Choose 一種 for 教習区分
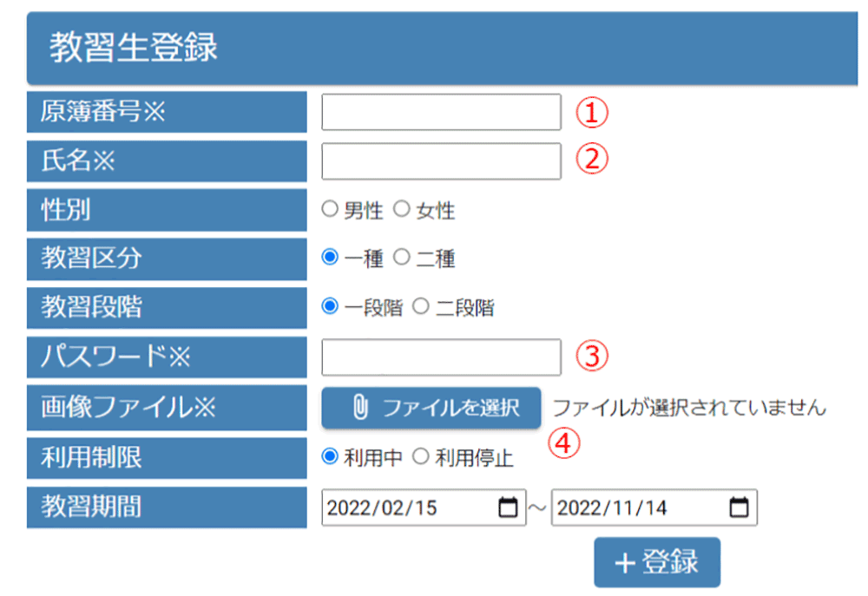Viewport: 868px width, 596px height. pyautogui.click(x=329, y=258)
